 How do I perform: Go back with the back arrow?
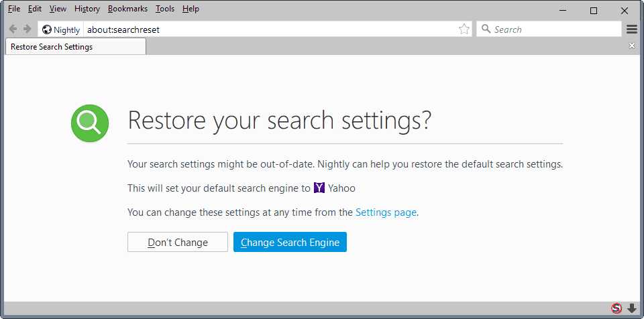13,29
